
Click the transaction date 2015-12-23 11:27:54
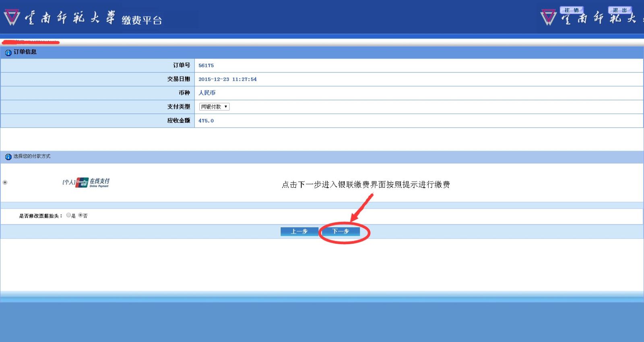pos(227,79)
